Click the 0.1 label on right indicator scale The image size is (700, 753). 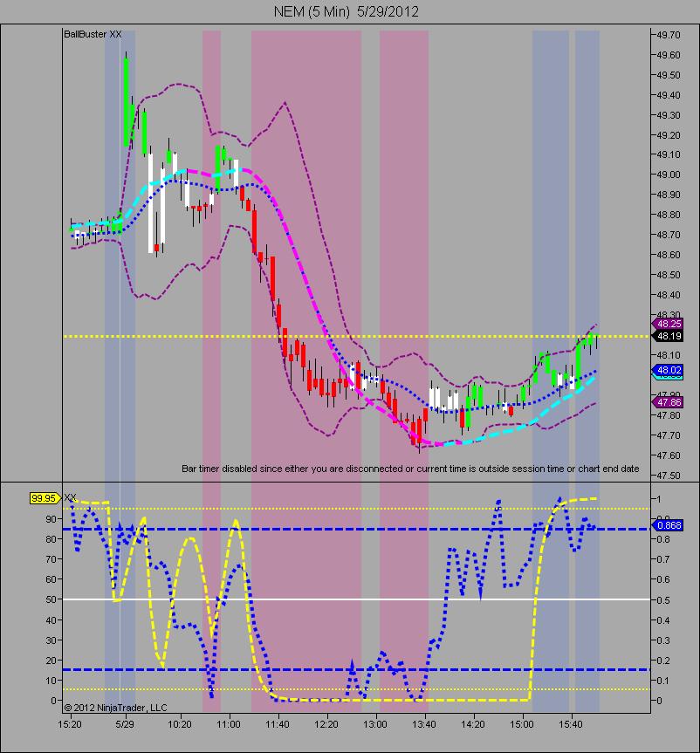(x=662, y=681)
